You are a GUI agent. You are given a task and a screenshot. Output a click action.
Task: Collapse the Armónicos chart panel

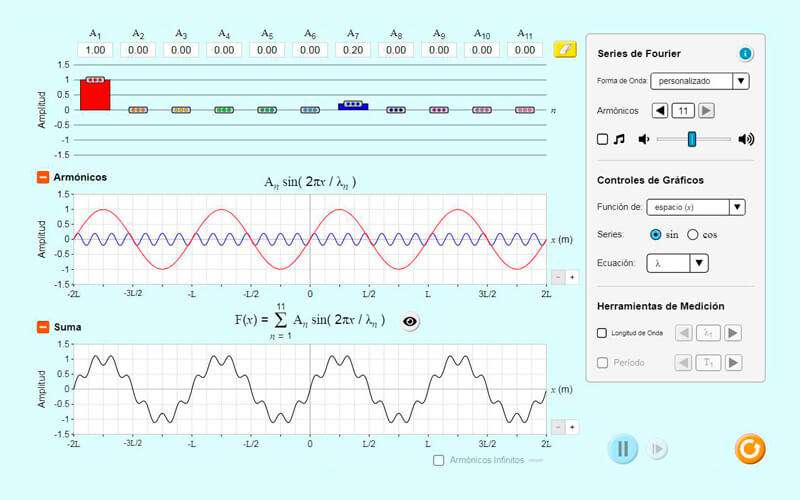click(43, 177)
